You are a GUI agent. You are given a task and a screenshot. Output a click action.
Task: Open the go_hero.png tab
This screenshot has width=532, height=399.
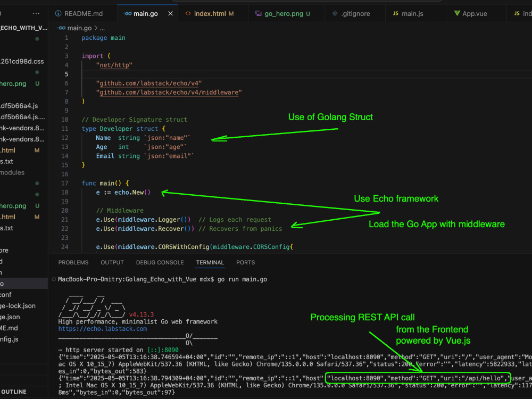pyautogui.click(x=284, y=14)
